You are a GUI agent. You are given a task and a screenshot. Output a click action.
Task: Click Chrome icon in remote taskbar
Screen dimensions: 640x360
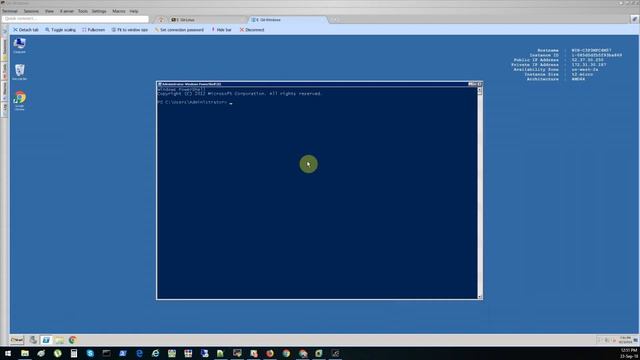pos(73,340)
